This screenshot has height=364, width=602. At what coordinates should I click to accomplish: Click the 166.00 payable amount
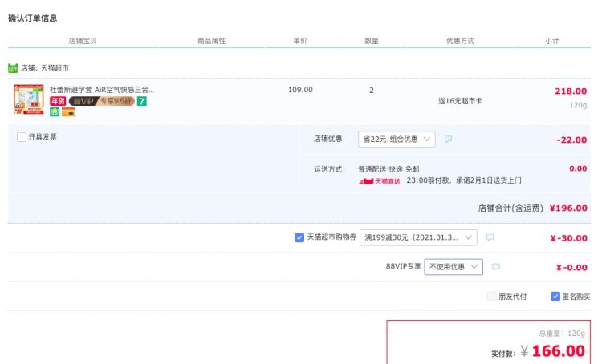558,351
